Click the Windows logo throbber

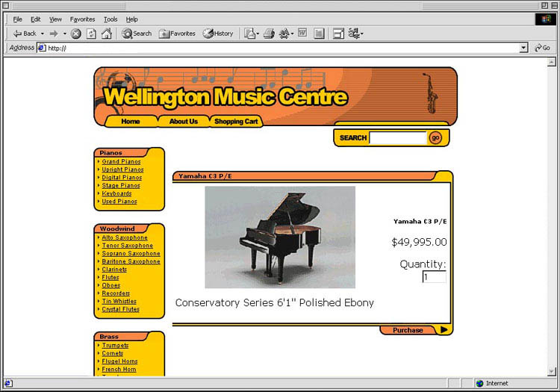(x=545, y=19)
